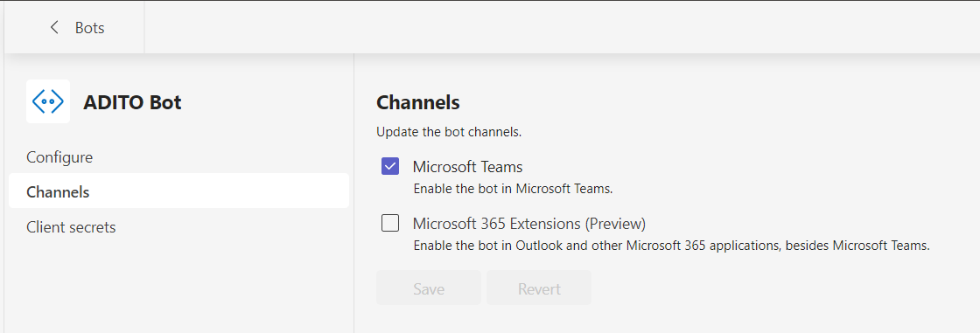Enable the Microsoft 365 Extensions checkbox
The image size is (980, 333).
click(x=390, y=222)
